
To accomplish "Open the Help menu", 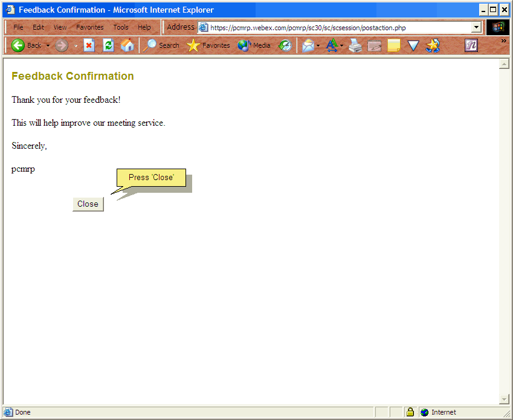I will (x=144, y=27).
